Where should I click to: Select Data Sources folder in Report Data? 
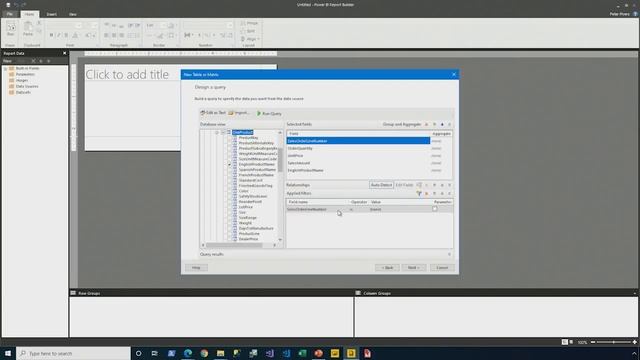(x=27, y=87)
